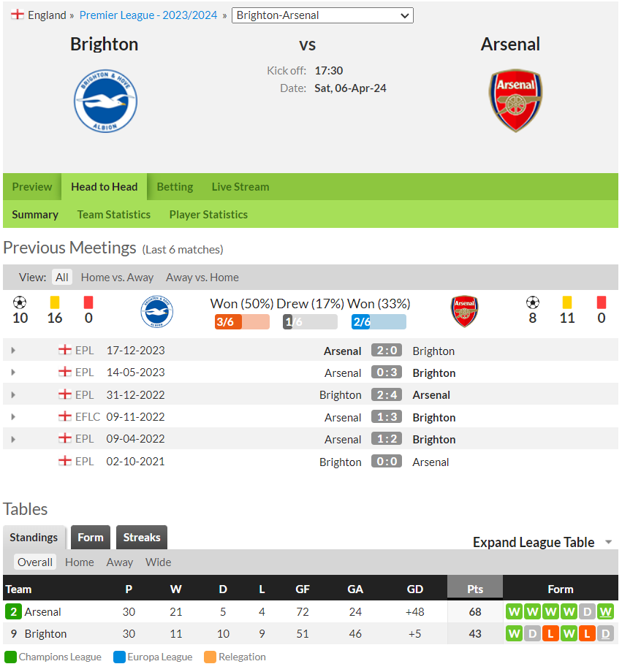Click England flag icon in breadcrumb
The height and width of the screenshot is (672, 622).
18,15
